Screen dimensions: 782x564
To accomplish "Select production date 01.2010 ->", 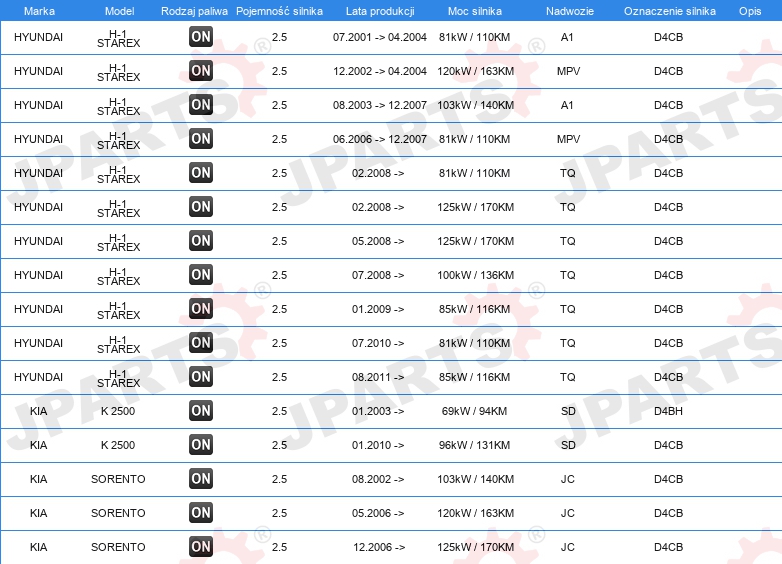I will pos(378,445).
